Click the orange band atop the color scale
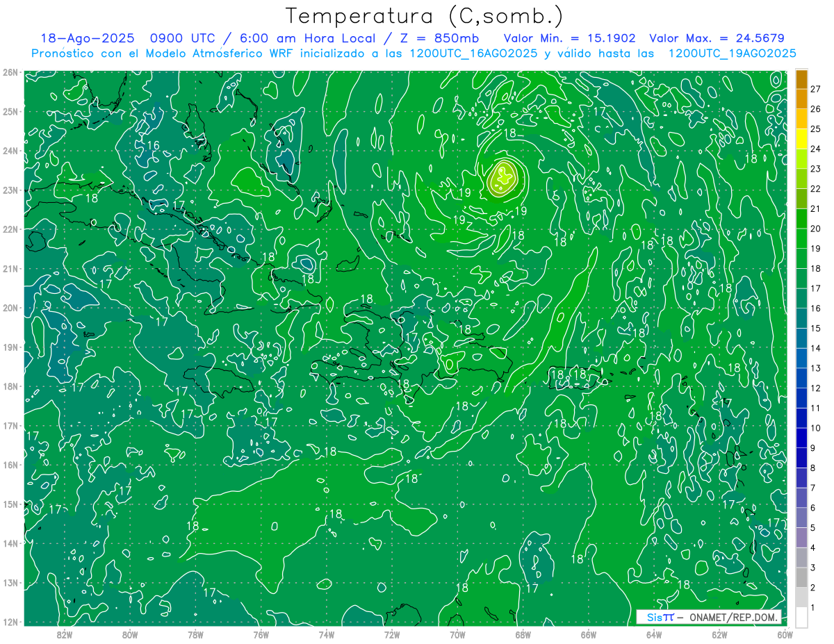834x644 pixels. click(x=801, y=79)
